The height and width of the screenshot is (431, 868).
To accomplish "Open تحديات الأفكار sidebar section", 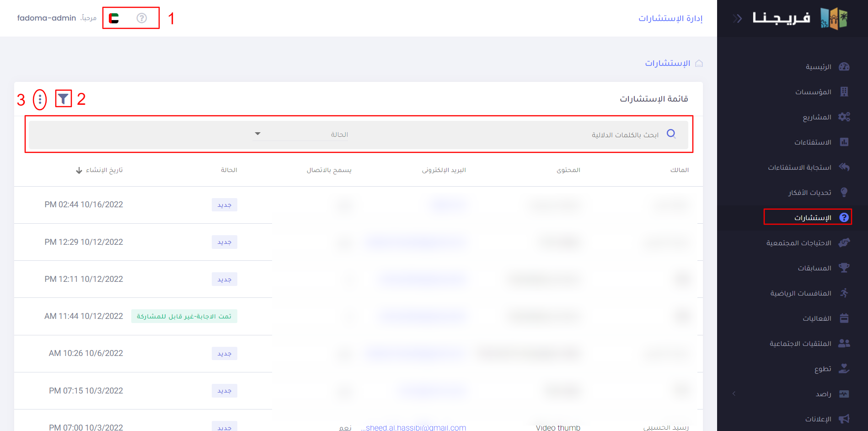I will pyautogui.click(x=809, y=193).
